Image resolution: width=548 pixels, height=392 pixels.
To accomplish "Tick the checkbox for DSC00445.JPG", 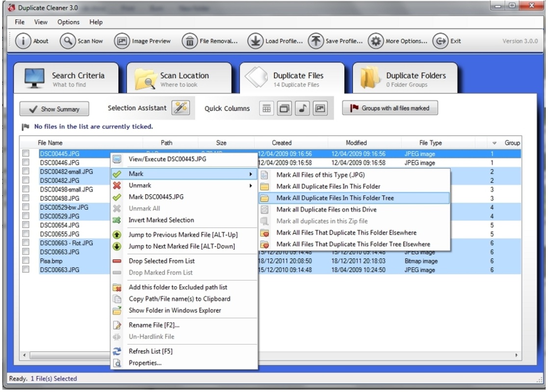I will point(26,154).
